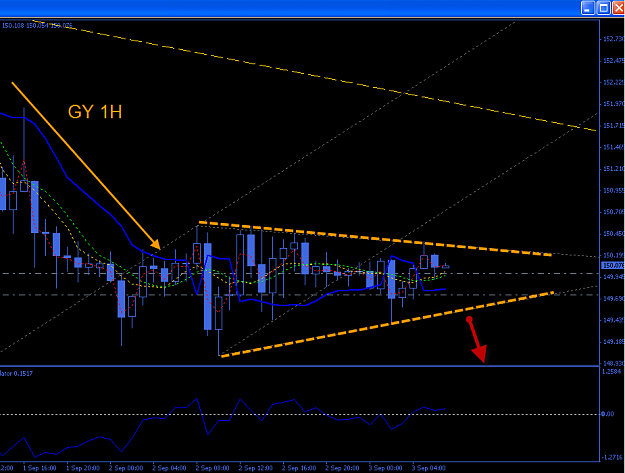Click the '3 Sep 00:00' time label
The image size is (625, 473).
(x=385, y=468)
